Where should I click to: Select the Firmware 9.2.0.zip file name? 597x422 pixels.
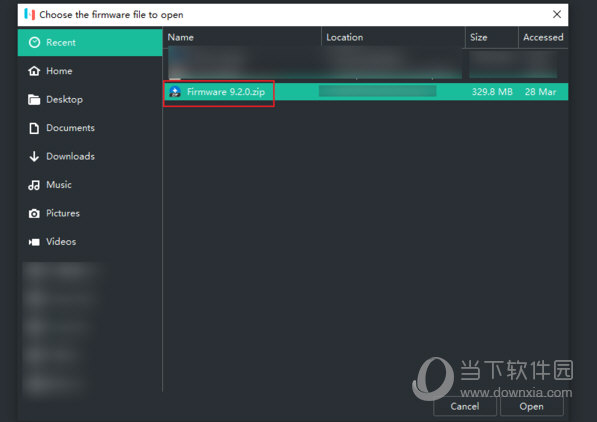[226, 92]
